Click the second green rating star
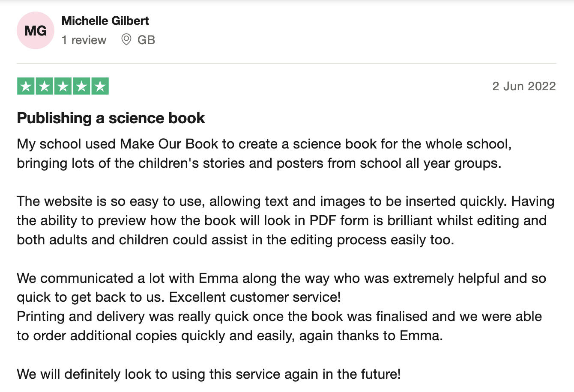This screenshot has width=574, height=392. (44, 86)
